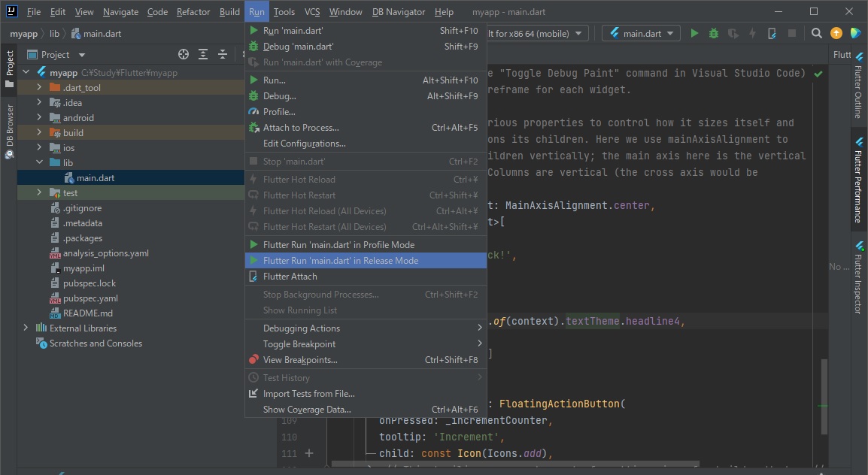Click the Locate target icon in Project panel
Viewport: 868px width, 475px height.
[x=184, y=54]
